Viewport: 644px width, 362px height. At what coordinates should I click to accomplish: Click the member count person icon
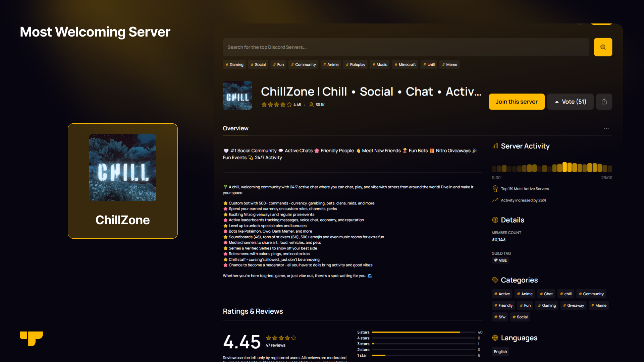[x=311, y=105]
